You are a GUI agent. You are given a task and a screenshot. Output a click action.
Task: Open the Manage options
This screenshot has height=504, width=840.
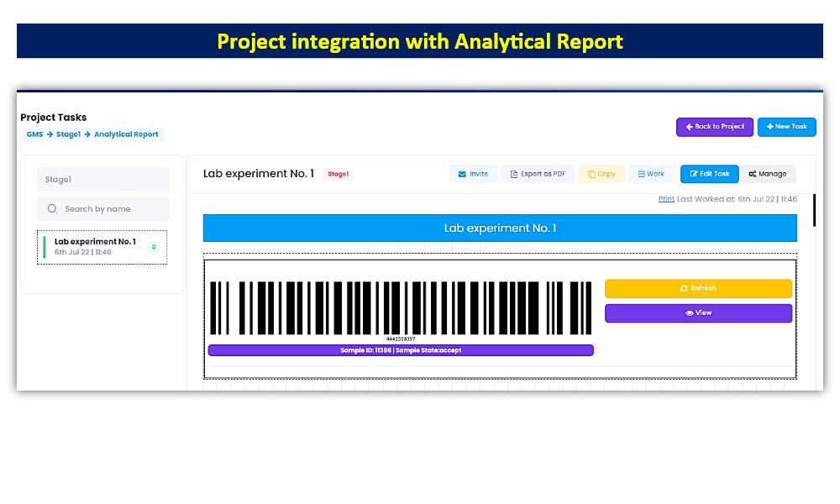768,174
